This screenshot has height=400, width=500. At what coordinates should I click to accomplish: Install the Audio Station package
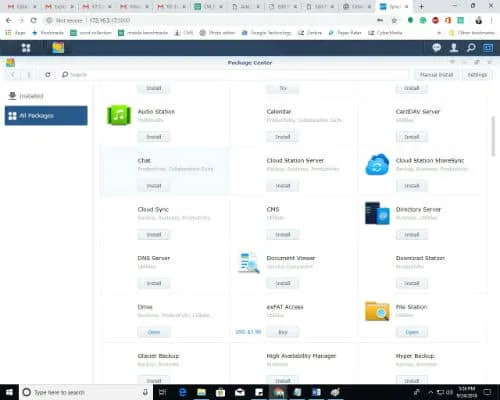154,137
